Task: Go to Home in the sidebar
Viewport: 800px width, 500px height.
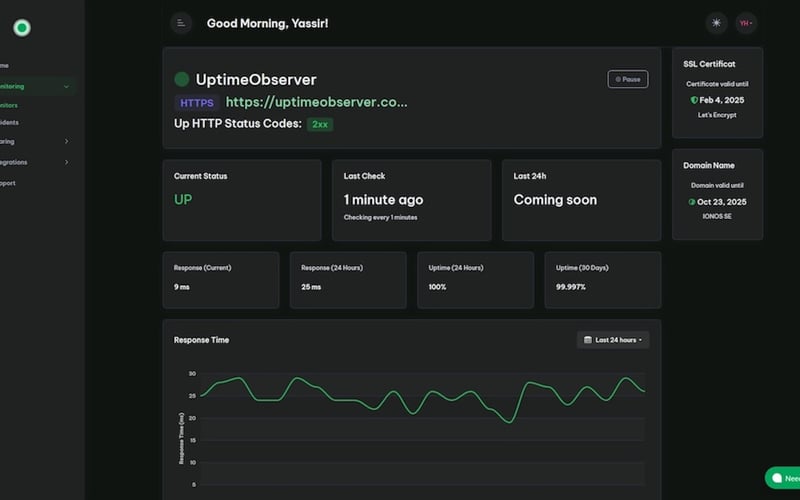Action: tap(4, 65)
